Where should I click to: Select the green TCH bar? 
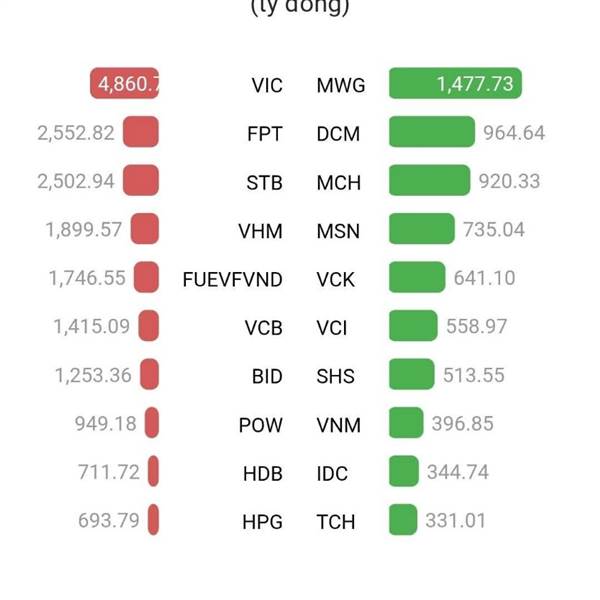403,519
